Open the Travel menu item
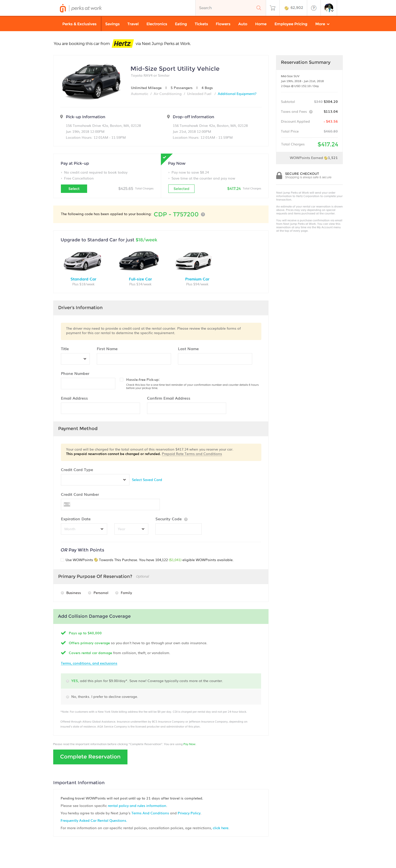 [133, 24]
